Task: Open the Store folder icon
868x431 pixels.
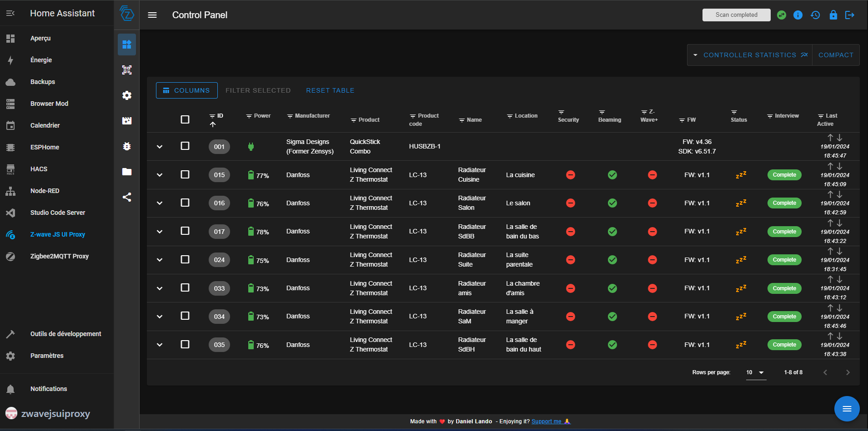Action: click(x=127, y=172)
